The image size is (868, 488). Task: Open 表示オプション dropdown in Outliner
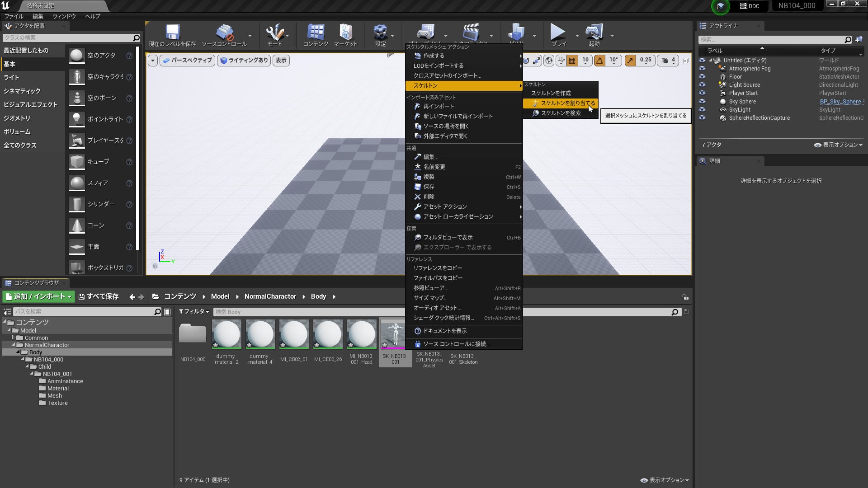[x=838, y=145]
